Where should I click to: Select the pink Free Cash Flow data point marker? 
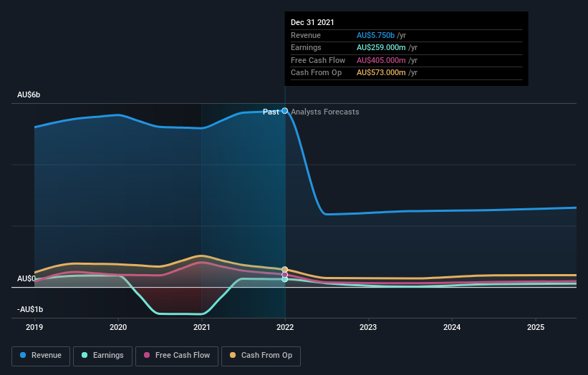point(285,275)
